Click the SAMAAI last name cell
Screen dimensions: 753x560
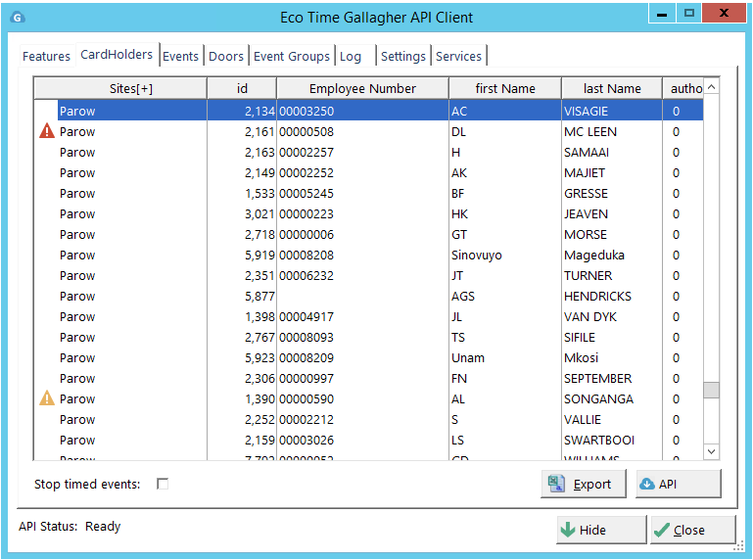[611, 153]
